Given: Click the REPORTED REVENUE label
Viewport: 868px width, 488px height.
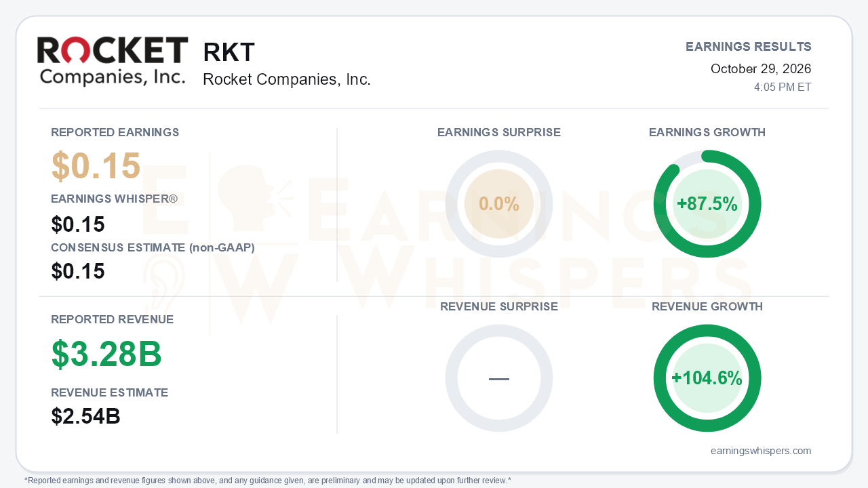Looking at the screenshot, I should [113, 319].
